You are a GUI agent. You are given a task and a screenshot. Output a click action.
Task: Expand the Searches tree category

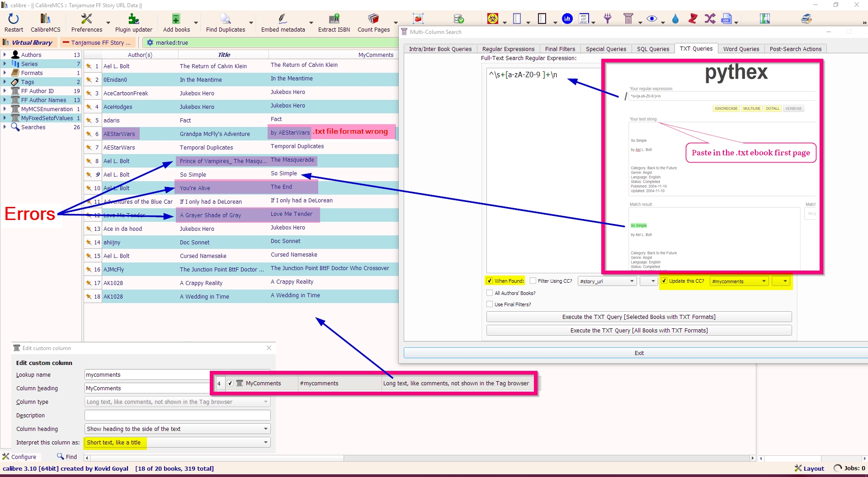coord(5,127)
